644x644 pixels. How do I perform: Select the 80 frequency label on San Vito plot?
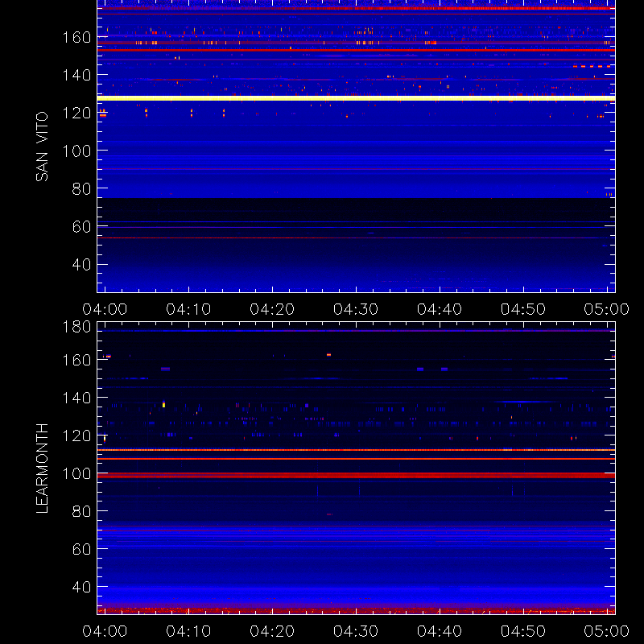click(81, 188)
